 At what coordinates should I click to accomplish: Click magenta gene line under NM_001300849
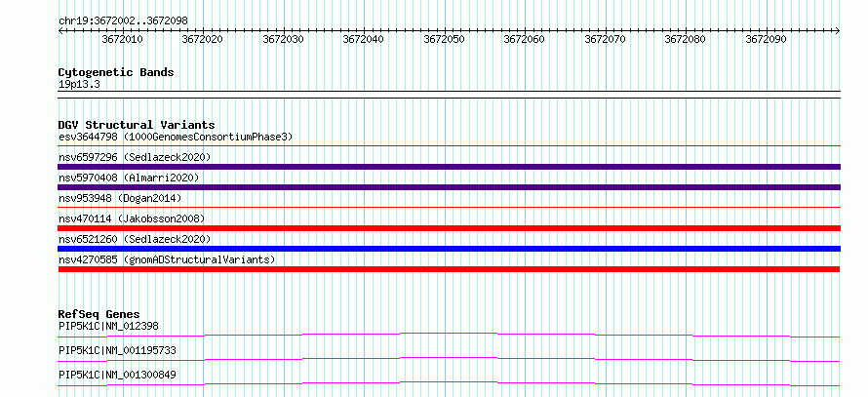click(x=449, y=383)
